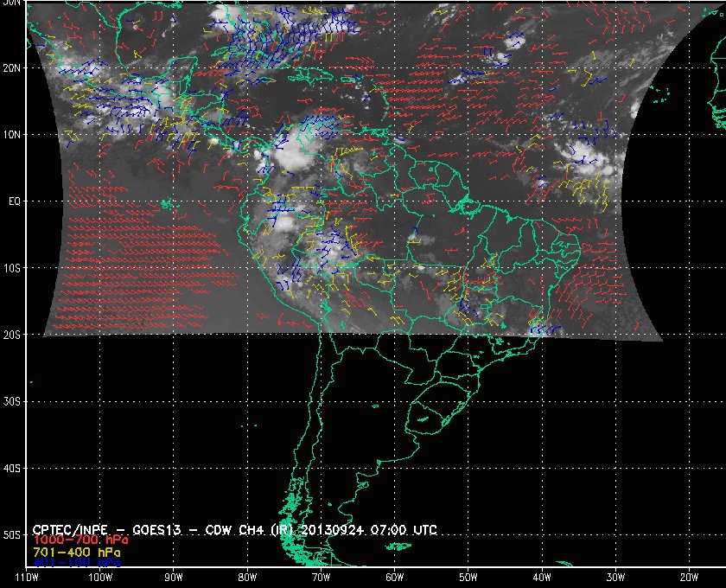This screenshot has height=588, width=726.
Task: Click the 60W longitude label
Action: [x=394, y=578]
